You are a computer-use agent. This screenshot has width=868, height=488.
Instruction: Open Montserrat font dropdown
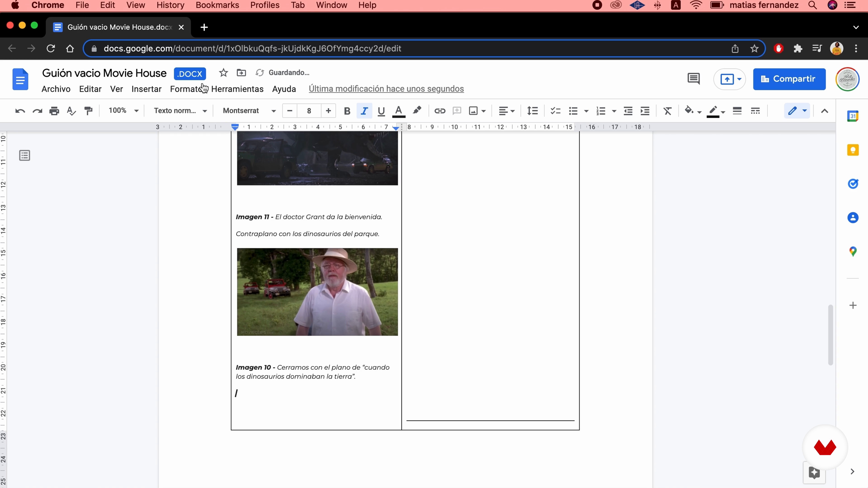249,111
